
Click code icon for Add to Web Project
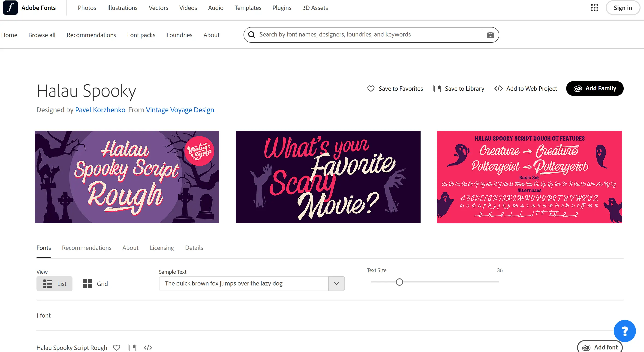click(499, 88)
